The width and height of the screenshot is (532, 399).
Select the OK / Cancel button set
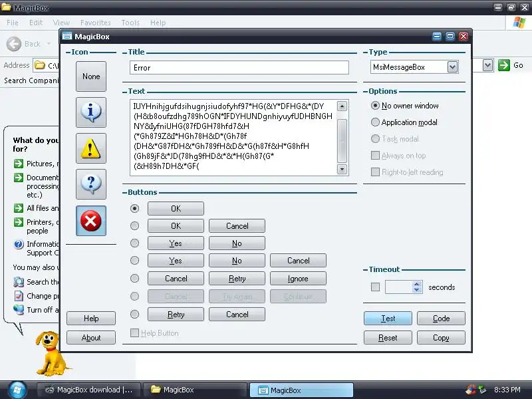pos(135,225)
